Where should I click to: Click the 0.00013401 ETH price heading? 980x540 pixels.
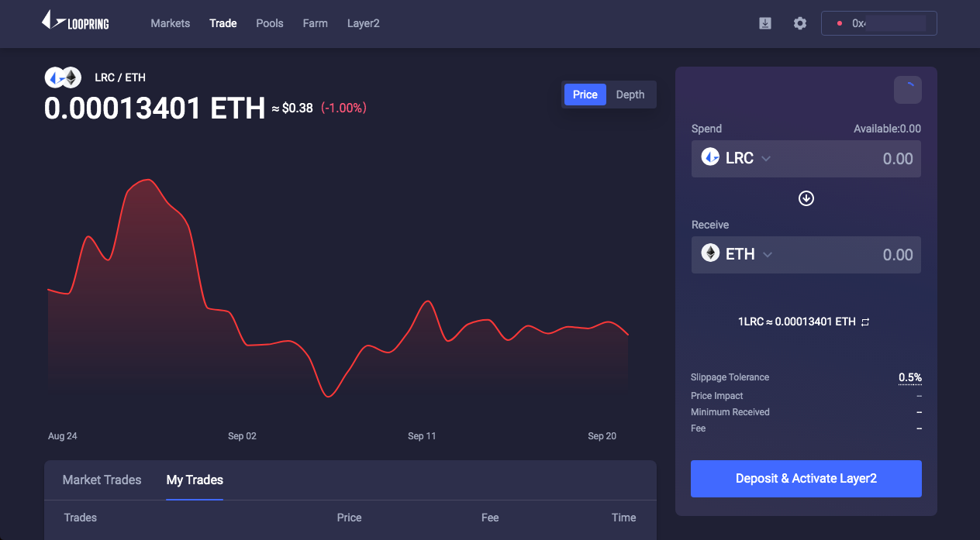coord(155,108)
